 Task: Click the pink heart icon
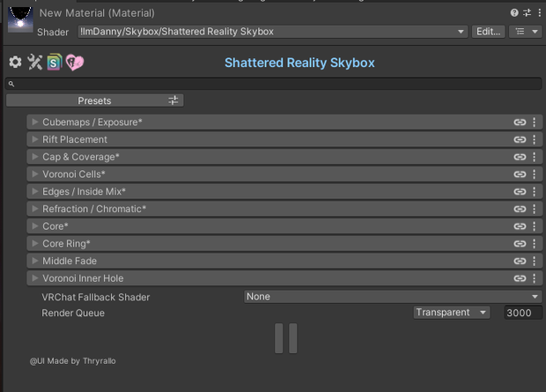click(75, 63)
